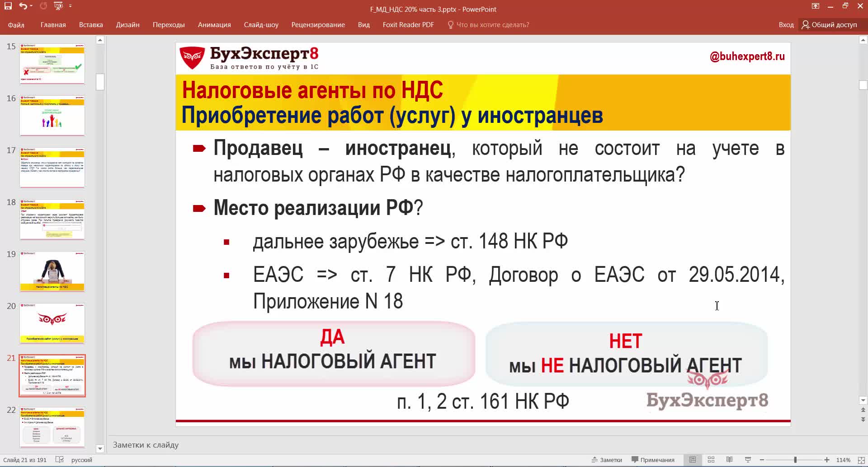Screen dimensions: 868x467
Task: Click the Save icon in quick access toolbar
Action: click(8, 6)
